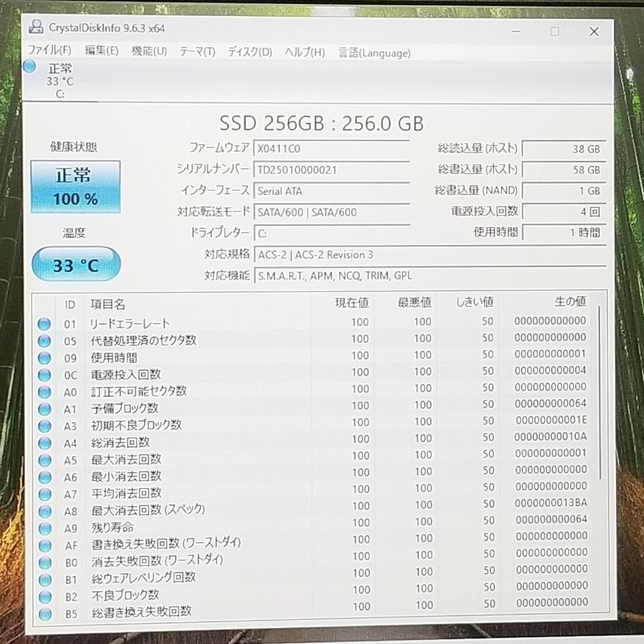Click the status dot beside 電源投入回数

pos(44,374)
